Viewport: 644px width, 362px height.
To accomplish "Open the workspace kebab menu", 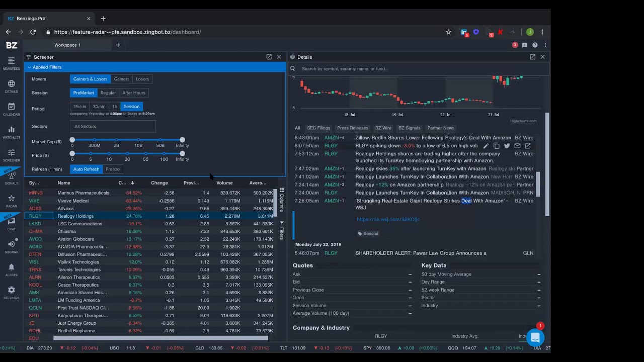I will 545,45.
